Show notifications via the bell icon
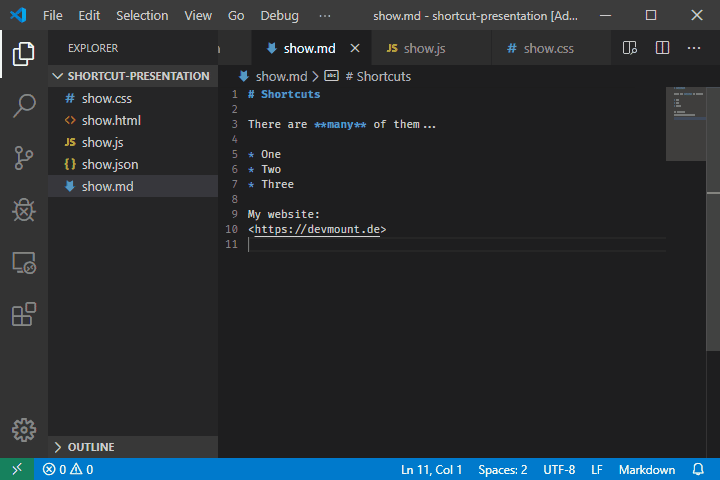Image resolution: width=720 pixels, height=480 pixels. pyautogui.click(x=698, y=469)
